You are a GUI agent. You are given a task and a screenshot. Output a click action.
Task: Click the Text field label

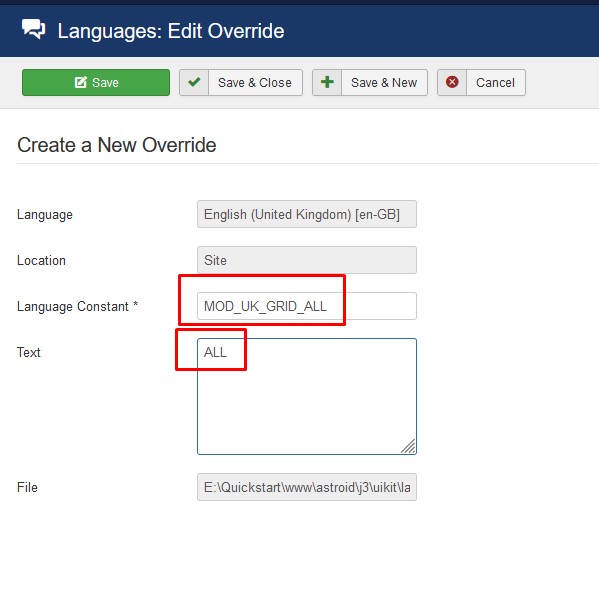tap(29, 352)
